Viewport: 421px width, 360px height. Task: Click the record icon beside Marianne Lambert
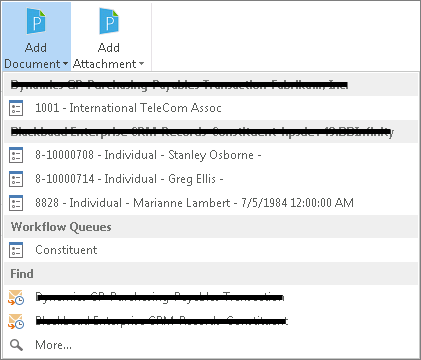coord(16,203)
